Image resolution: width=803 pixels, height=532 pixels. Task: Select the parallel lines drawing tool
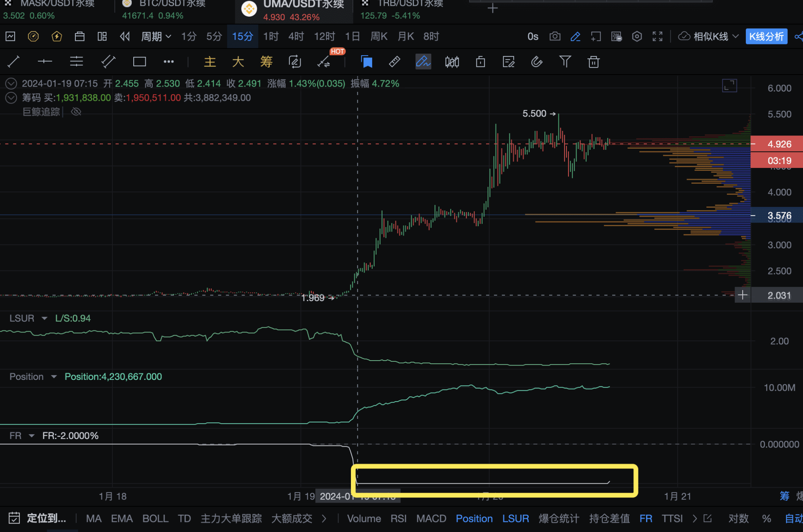(x=77, y=61)
